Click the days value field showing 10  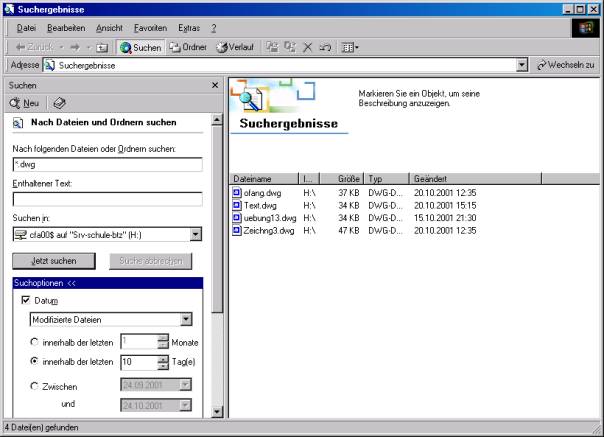(x=139, y=362)
